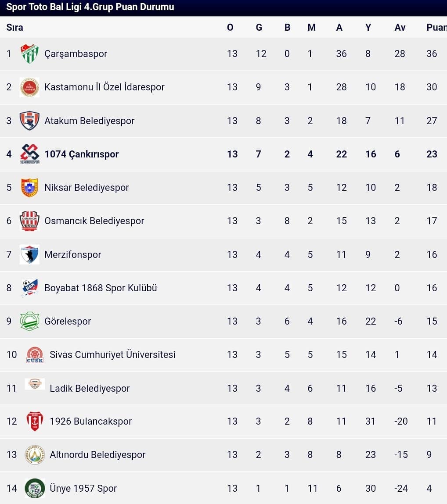Click the Niksar Belediyespor crest
Image resolution: width=447 pixels, height=504 pixels.
(x=29, y=187)
